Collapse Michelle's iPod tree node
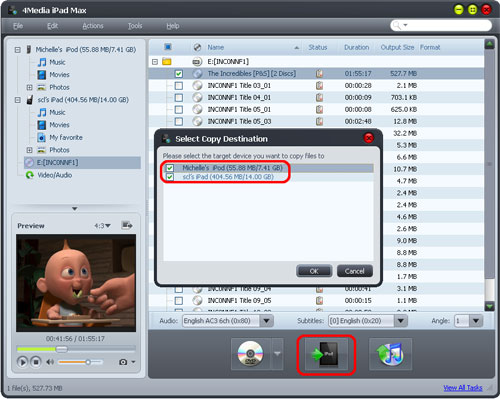This screenshot has width=500, height=399. coord(18,50)
